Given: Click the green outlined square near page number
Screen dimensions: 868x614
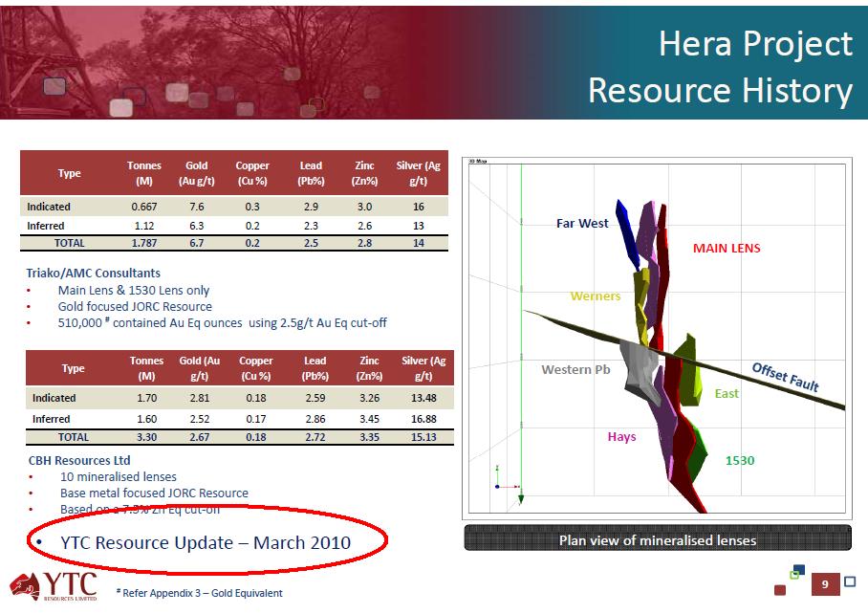Looking at the screenshot, I should coord(795,574).
